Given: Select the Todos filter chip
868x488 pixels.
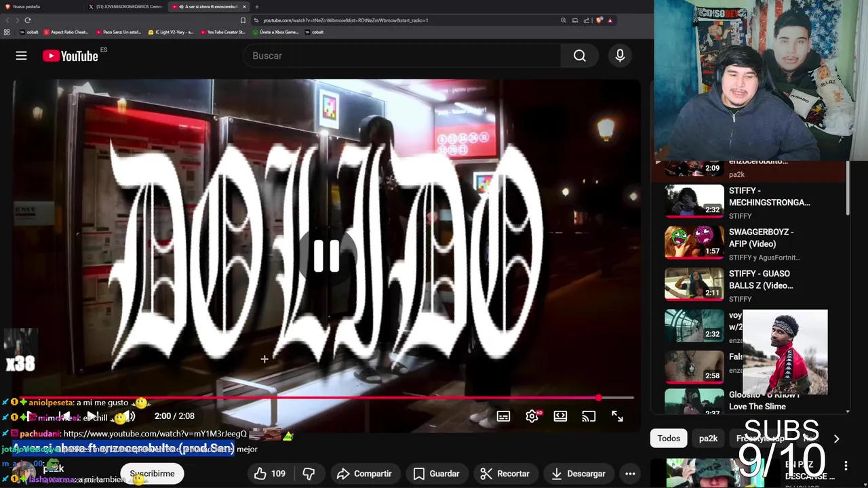Looking at the screenshot, I should [669, 439].
